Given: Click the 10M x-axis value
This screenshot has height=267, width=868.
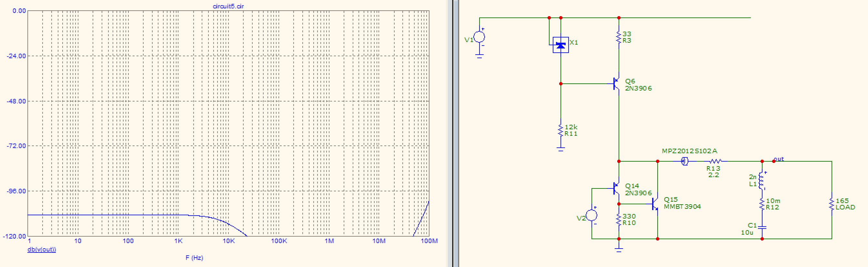Looking at the screenshot, I should pyautogui.click(x=379, y=241).
